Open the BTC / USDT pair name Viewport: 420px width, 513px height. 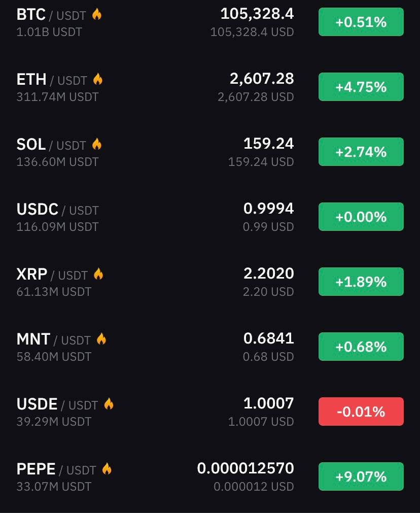coord(51,15)
